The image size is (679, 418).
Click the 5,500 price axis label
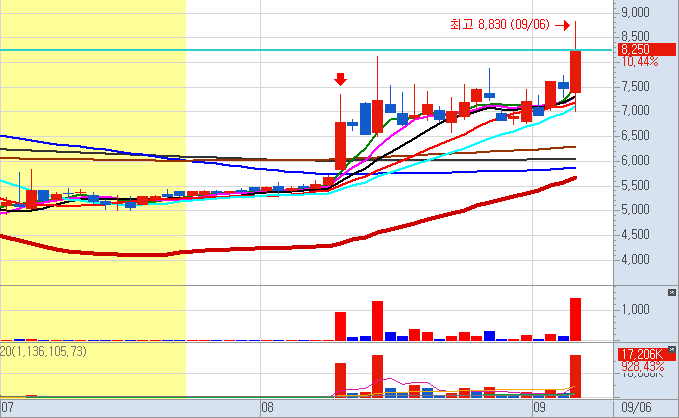[x=635, y=185]
